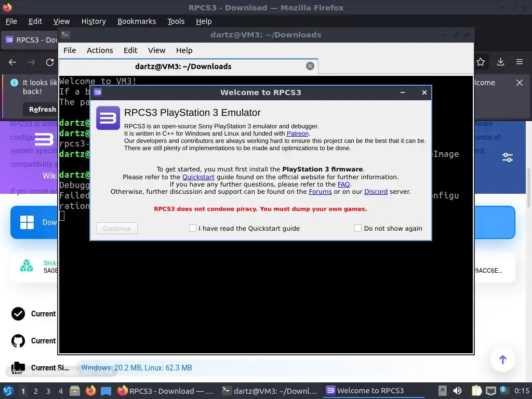The image size is (532, 399).
Task: Open terminal Actions menu
Action: click(x=100, y=50)
